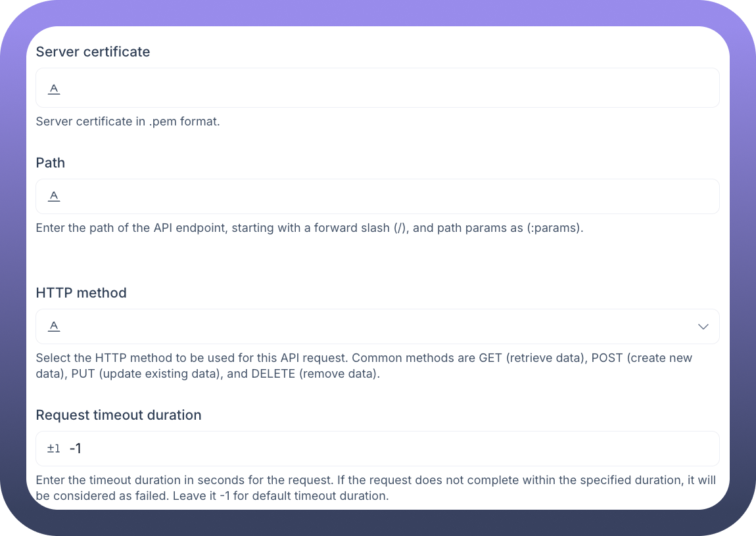This screenshot has height=536, width=756.
Task: Click the text-type icon in Server certificate field
Action: click(x=54, y=89)
